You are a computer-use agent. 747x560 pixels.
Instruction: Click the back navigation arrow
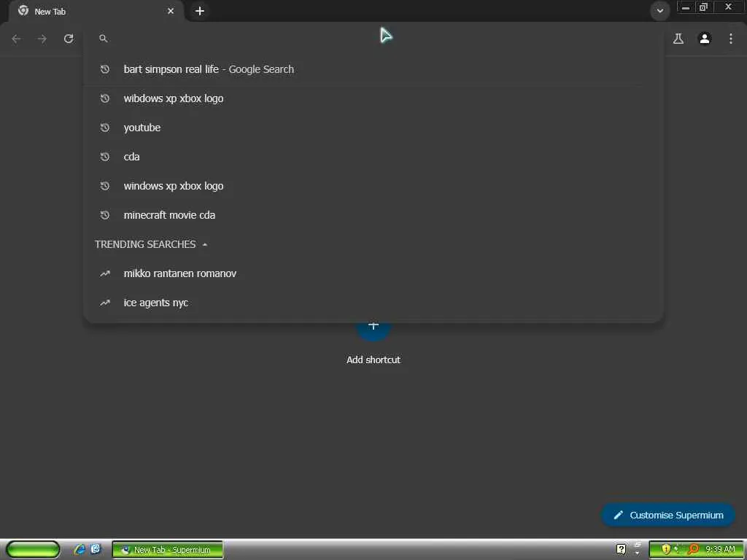click(x=16, y=39)
